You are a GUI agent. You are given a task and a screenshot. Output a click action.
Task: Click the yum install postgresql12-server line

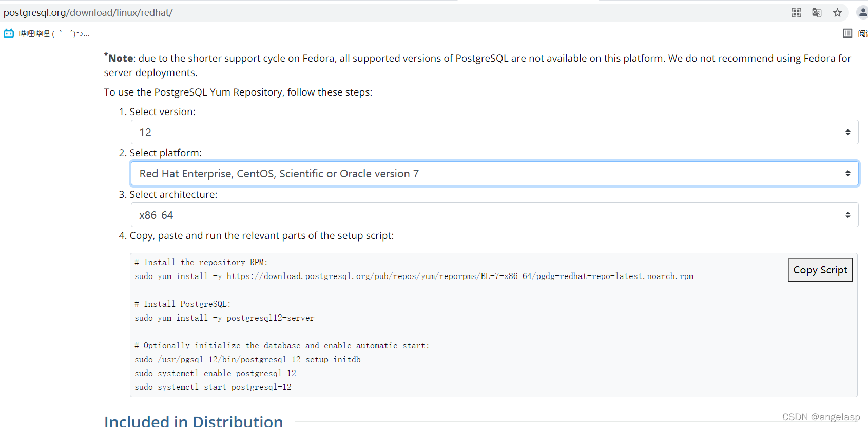coord(224,318)
